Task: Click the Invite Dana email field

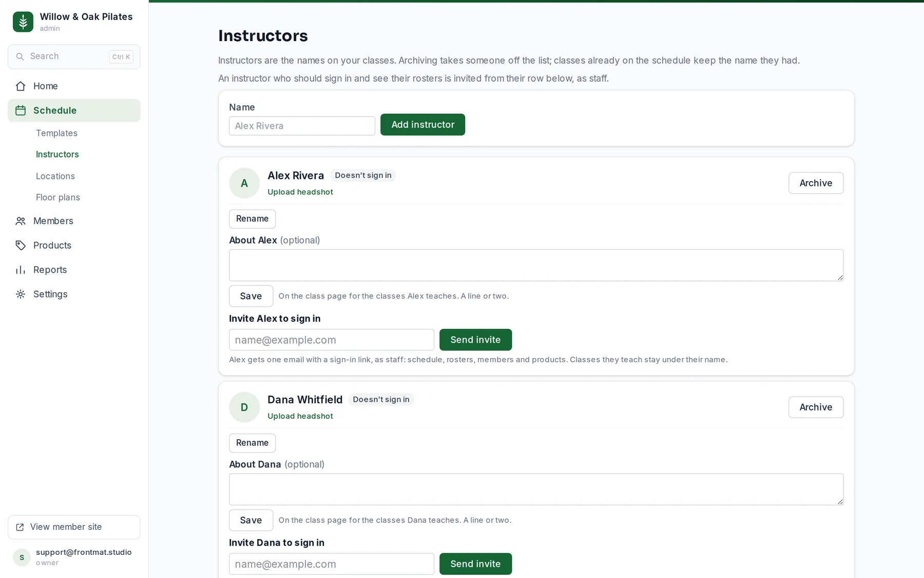Action: tap(332, 564)
